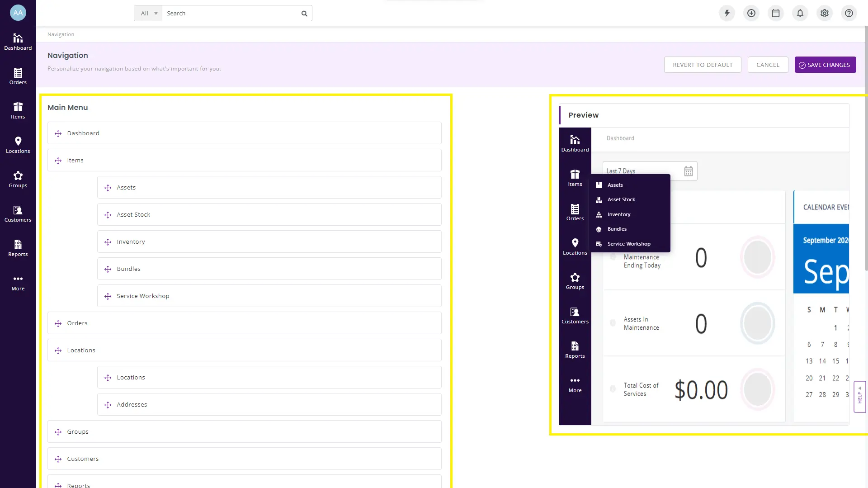Click the lightning bolt quick actions icon
The height and width of the screenshot is (488, 868).
click(727, 13)
